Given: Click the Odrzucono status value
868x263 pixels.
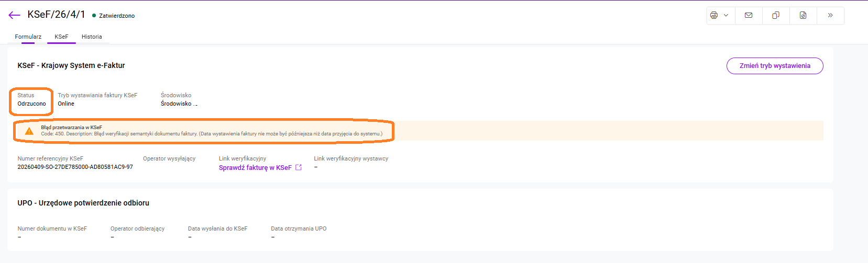Looking at the screenshot, I should [x=31, y=104].
